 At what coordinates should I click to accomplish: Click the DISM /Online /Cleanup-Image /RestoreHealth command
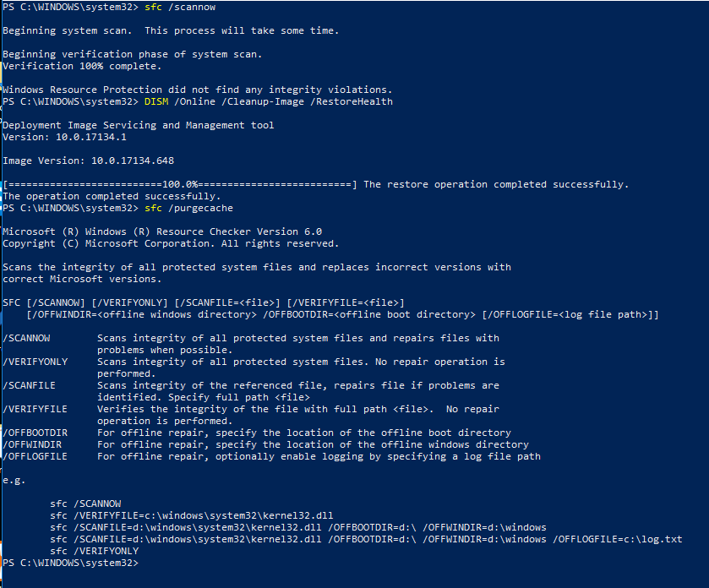pyautogui.click(x=268, y=101)
